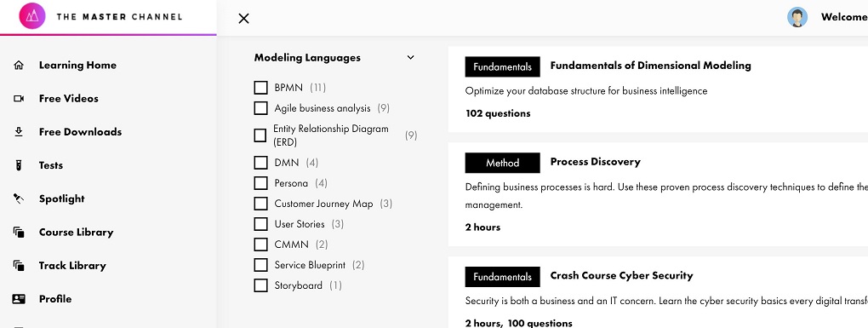Click the Free Downloads download icon
The width and height of the screenshot is (868, 328).
pos(19,132)
